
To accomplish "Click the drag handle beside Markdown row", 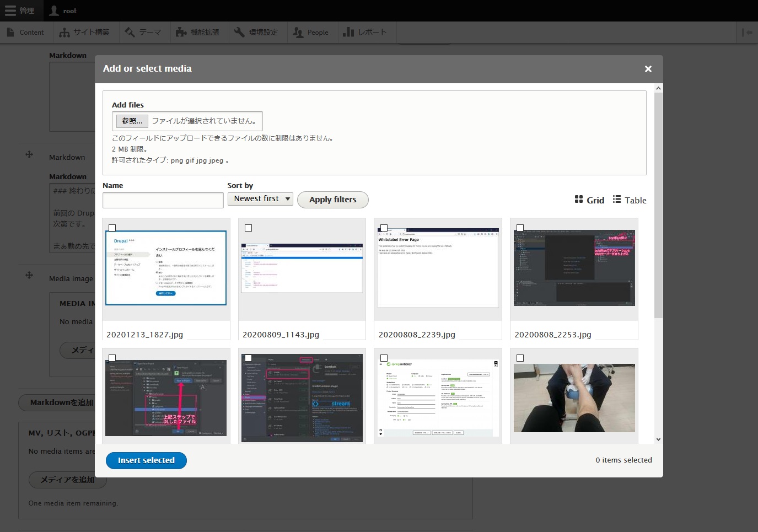I will click(29, 155).
